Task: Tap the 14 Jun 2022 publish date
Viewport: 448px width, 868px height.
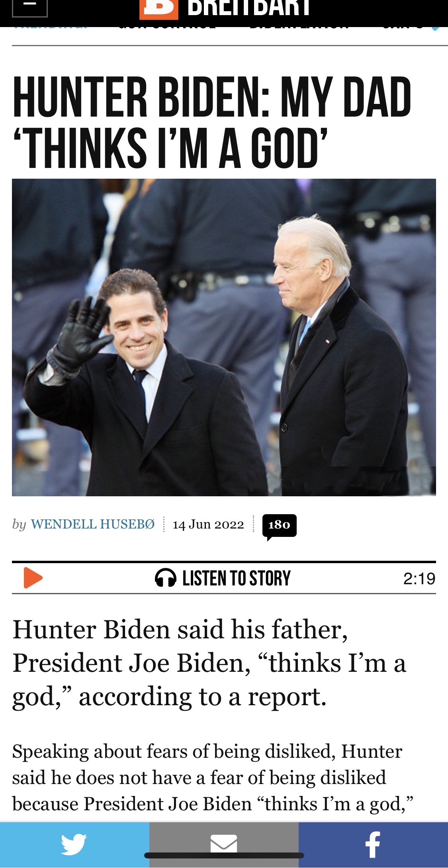Action: (208, 525)
